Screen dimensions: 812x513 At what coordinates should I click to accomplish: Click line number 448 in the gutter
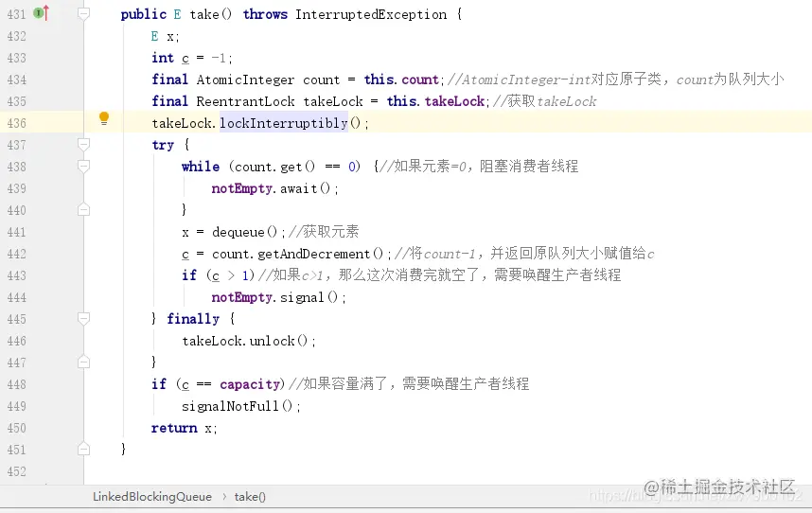(x=17, y=384)
